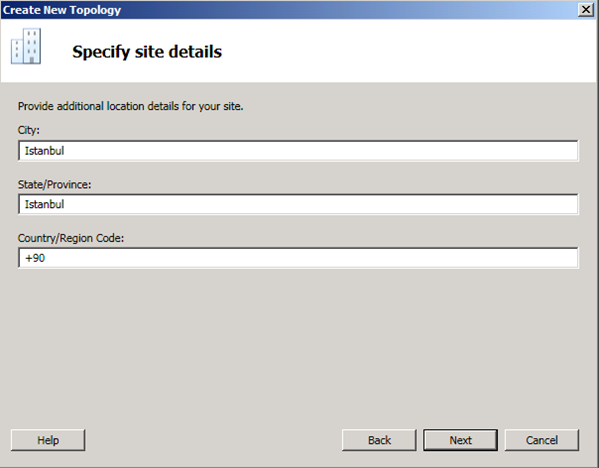The width and height of the screenshot is (599, 468).
Task: Click the State/Province: label
Action: pyautogui.click(x=54, y=185)
